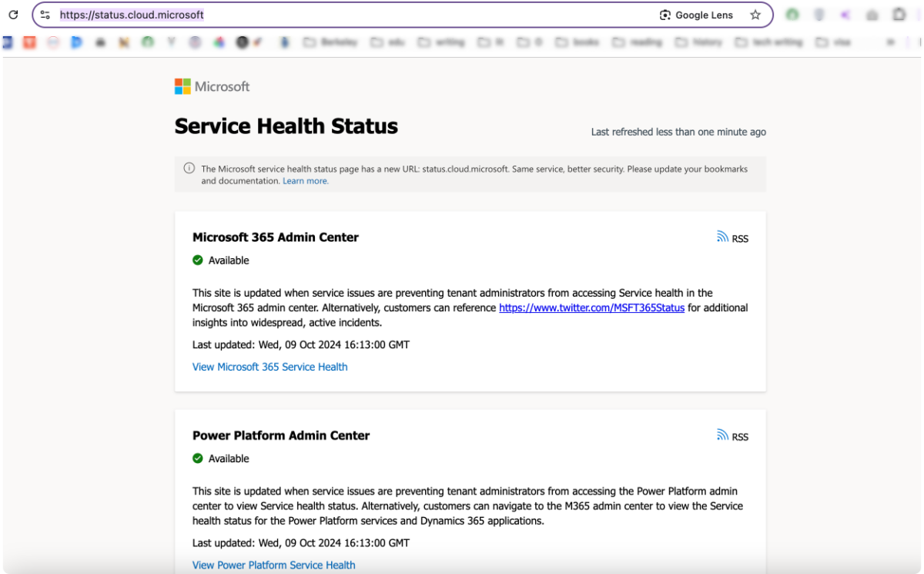Open View Microsoft 365 Service Health
The width and height of the screenshot is (924, 574).
pyautogui.click(x=269, y=367)
